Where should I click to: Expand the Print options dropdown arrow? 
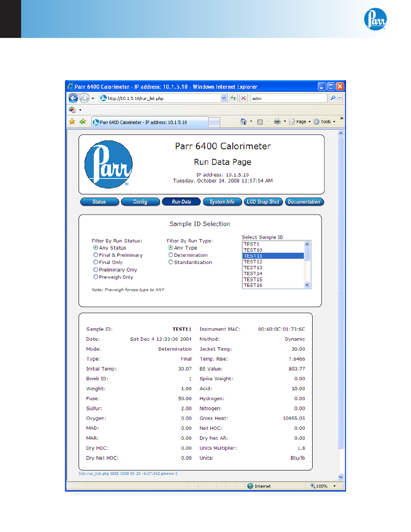tap(285, 122)
